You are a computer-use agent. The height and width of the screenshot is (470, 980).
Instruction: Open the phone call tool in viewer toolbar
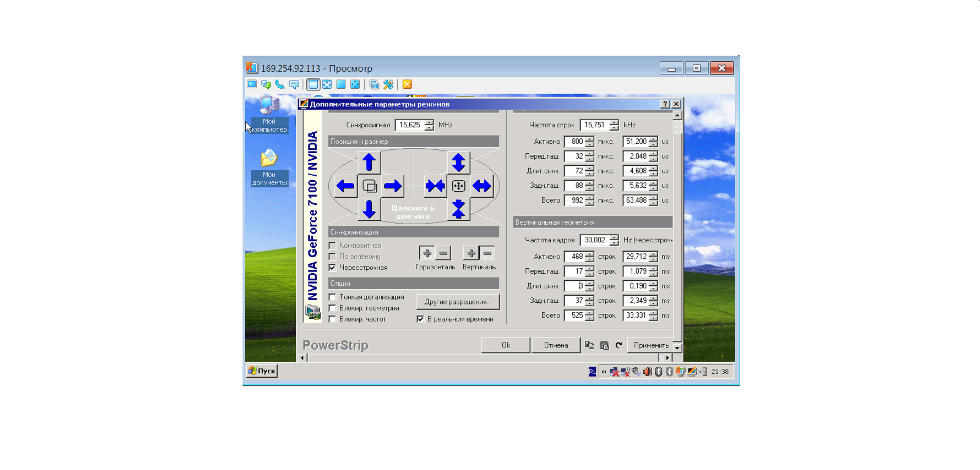[x=280, y=84]
